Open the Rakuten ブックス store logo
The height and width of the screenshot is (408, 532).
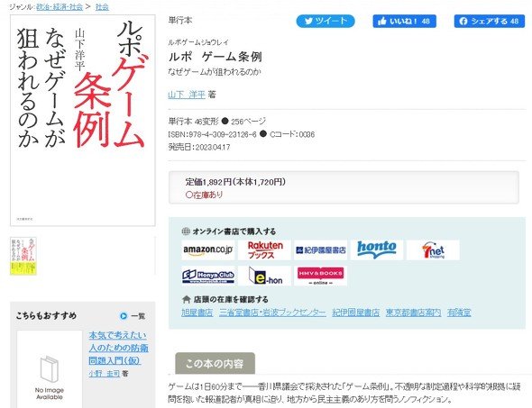(x=264, y=250)
